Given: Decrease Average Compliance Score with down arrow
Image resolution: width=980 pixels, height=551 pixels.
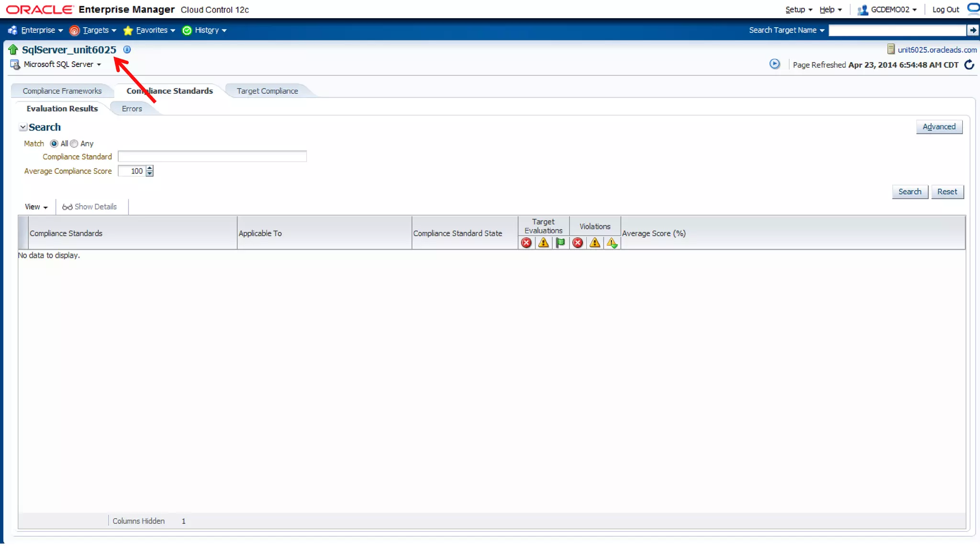Looking at the screenshot, I should (150, 174).
